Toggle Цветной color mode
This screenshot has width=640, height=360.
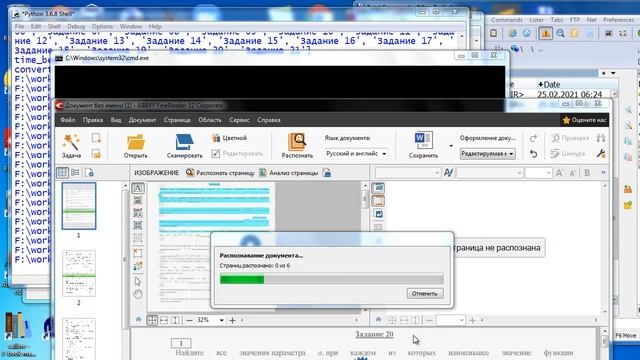pyautogui.click(x=229, y=138)
